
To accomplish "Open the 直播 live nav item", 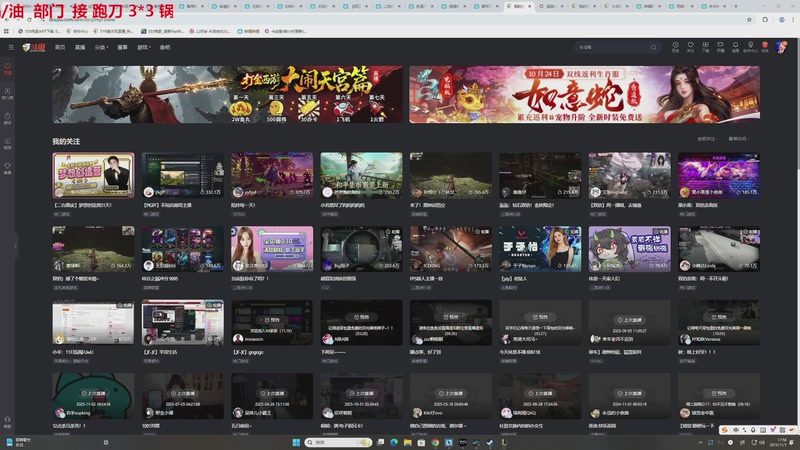I will click(80, 47).
